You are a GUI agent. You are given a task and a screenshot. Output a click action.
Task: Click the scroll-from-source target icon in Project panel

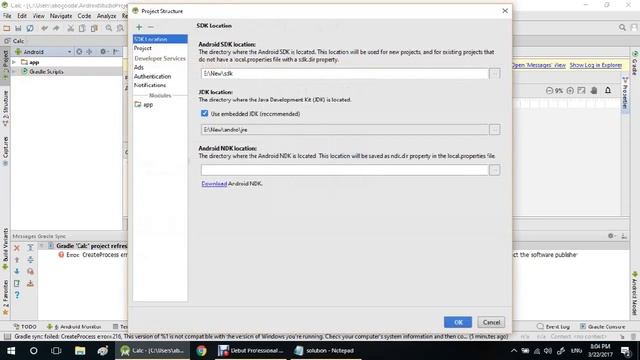(79, 52)
